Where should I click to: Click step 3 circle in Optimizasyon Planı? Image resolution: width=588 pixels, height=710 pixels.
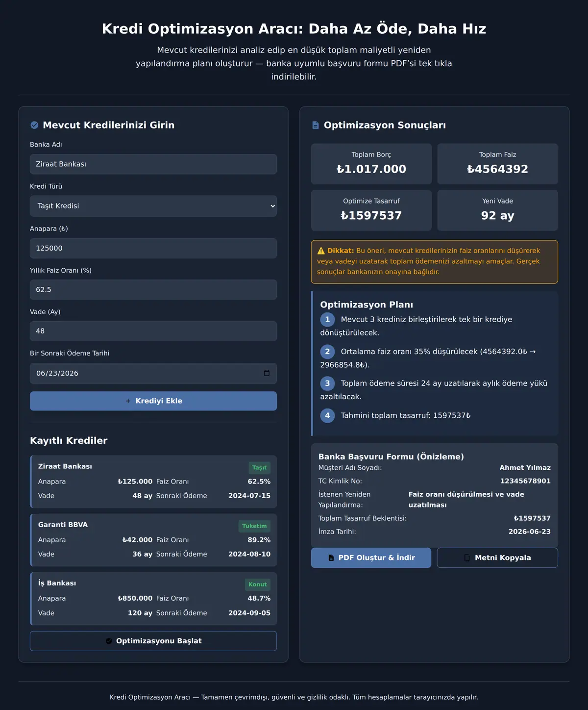(x=327, y=383)
